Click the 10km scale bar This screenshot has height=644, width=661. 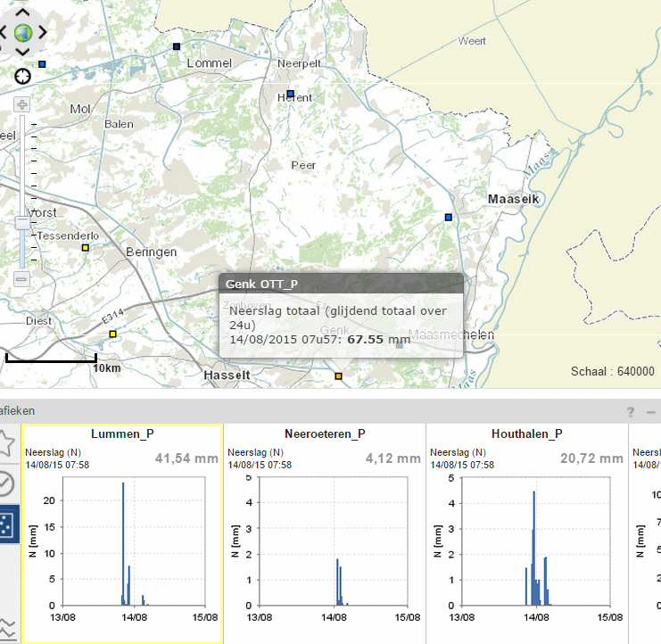[x=51, y=359]
